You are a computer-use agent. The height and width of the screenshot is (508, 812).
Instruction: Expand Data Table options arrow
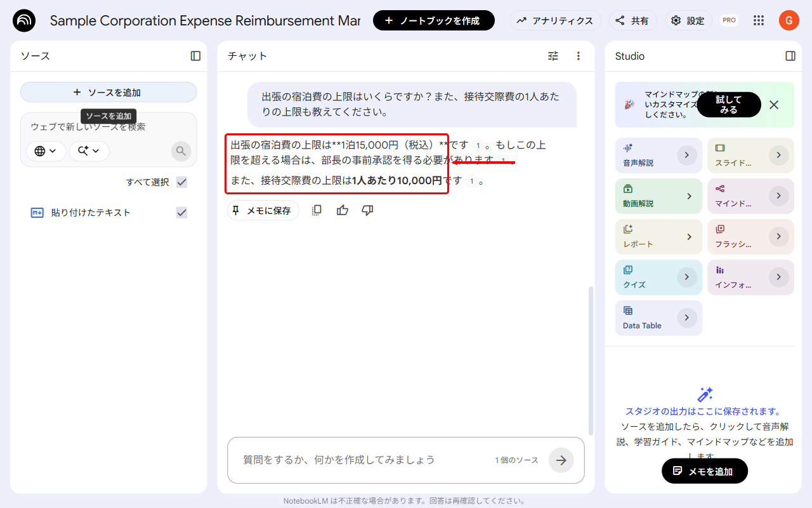pyautogui.click(x=687, y=318)
